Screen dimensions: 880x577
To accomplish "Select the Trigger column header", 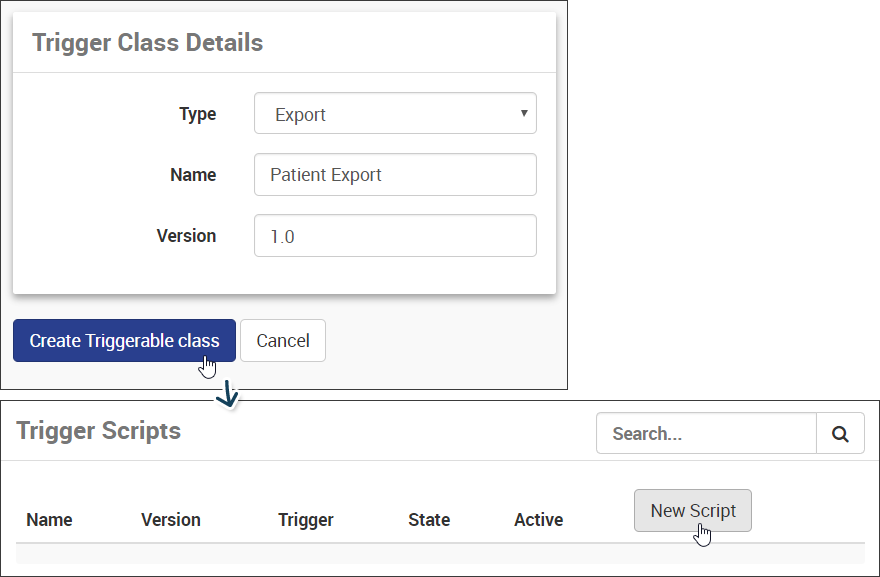I will click(306, 520).
